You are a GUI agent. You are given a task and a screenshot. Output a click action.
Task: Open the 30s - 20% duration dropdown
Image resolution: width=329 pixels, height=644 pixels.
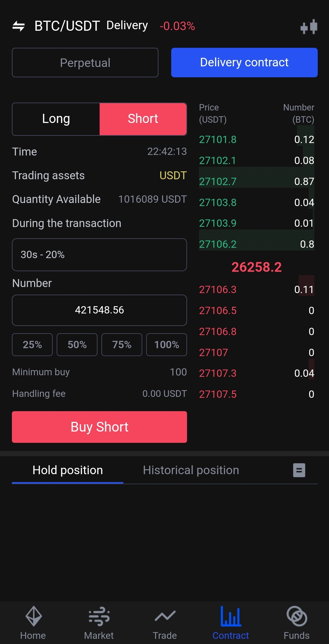(99, 255)
